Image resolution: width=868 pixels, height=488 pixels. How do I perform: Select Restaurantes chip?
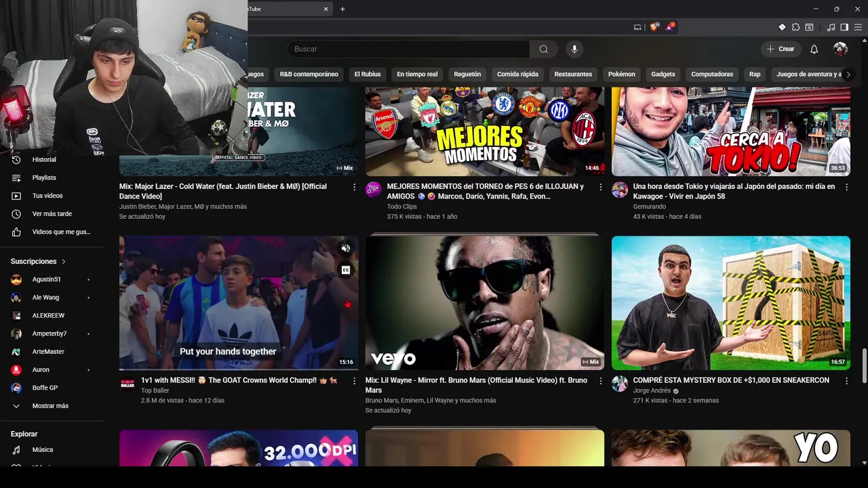[573, 75]
